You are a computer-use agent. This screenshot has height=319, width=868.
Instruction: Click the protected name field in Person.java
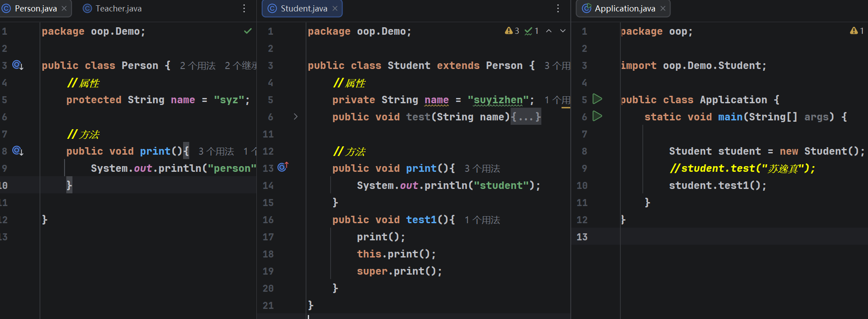[x=183, y=100]
